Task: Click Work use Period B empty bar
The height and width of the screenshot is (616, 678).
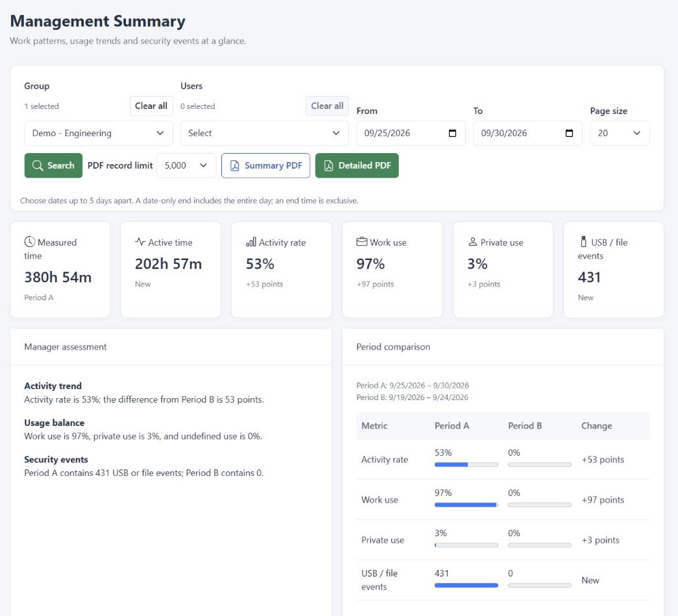Action: tap(540, 505)
